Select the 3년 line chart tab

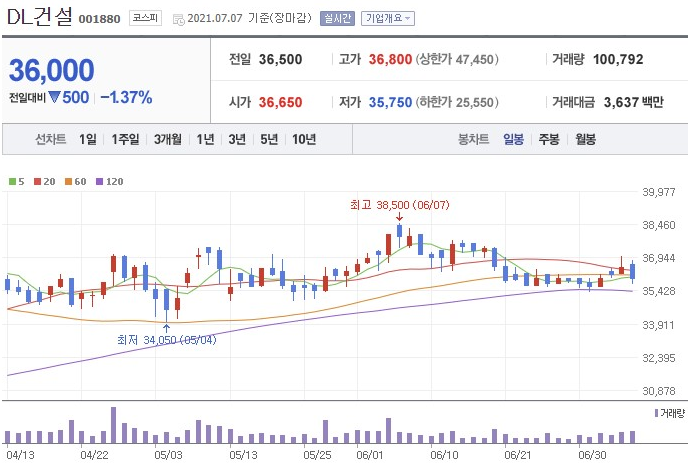click(237, 139)
